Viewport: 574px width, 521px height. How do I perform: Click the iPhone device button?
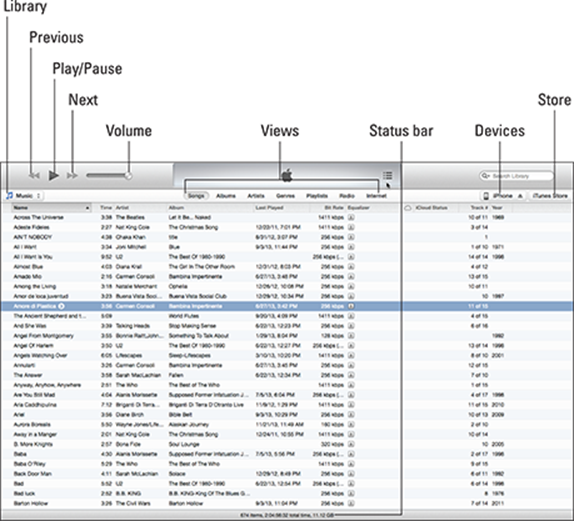(503, 196)
